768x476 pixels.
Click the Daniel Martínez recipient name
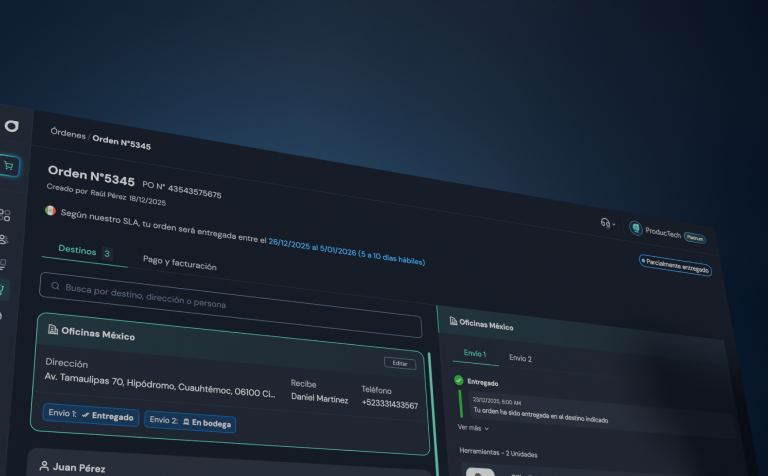(x=319, y=398)
